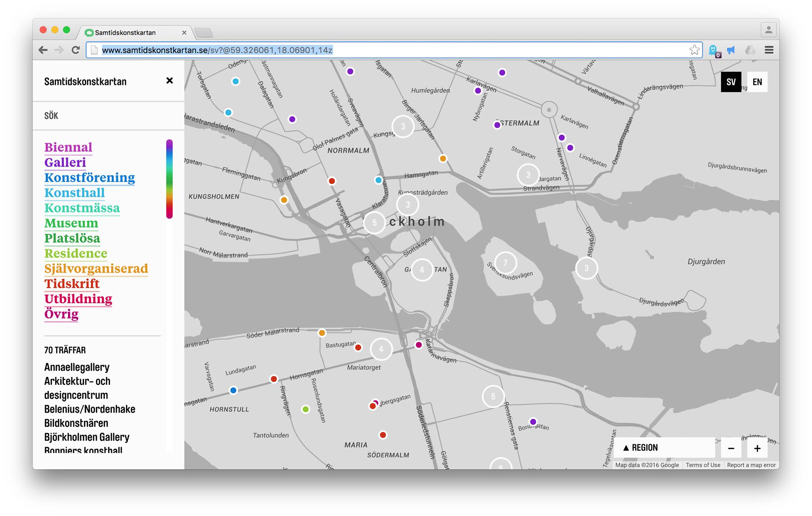Open cluster of 7 on Skeppsholmen

click(x=505, y=263)
